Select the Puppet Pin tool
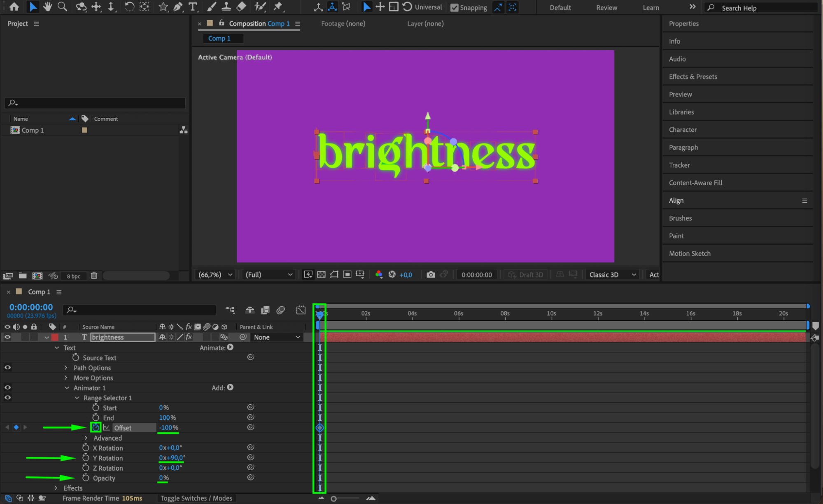823x504 pixels. (278, 7)
